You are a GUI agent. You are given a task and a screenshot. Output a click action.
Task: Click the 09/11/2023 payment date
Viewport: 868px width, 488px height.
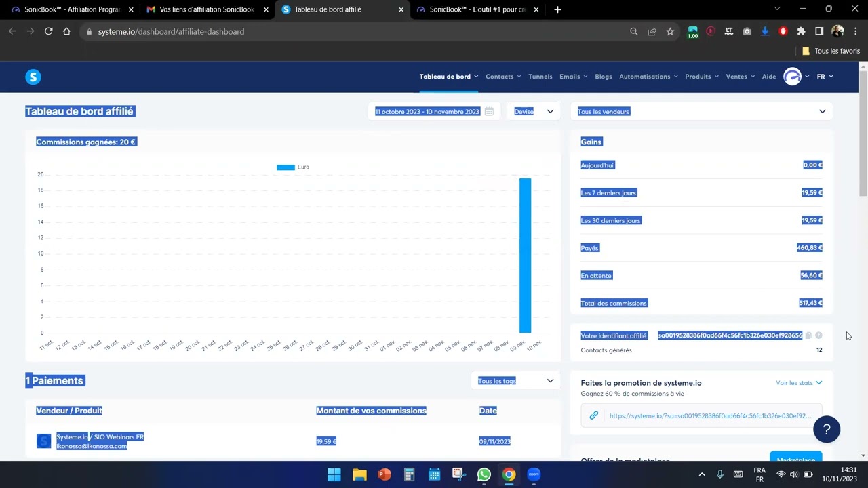tap(494, 441)
